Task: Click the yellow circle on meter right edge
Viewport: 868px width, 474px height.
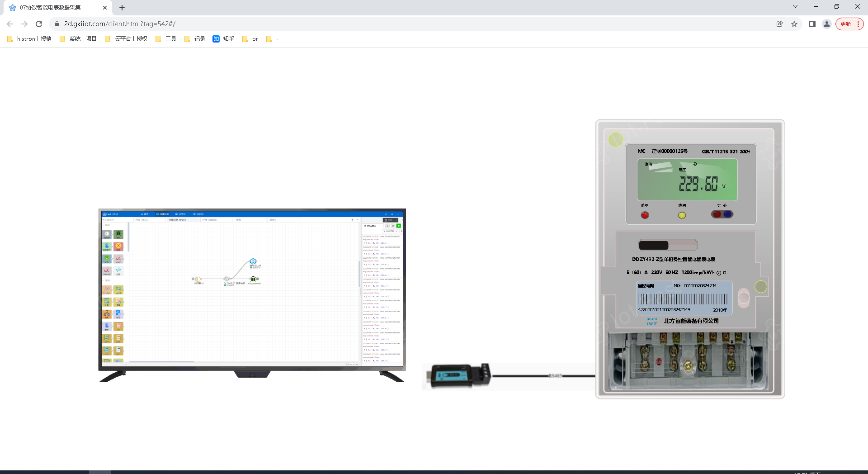Action: click(x=761, y=286)
